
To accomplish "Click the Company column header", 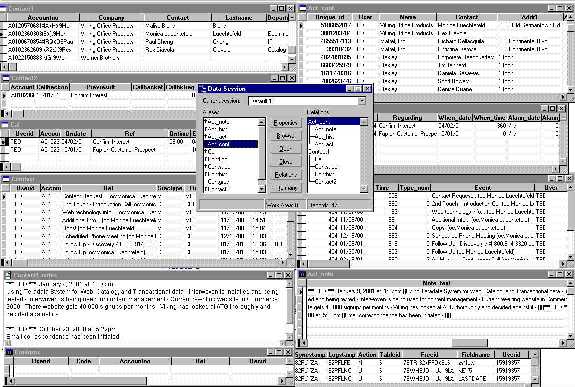I will click(x=111, y=17).
